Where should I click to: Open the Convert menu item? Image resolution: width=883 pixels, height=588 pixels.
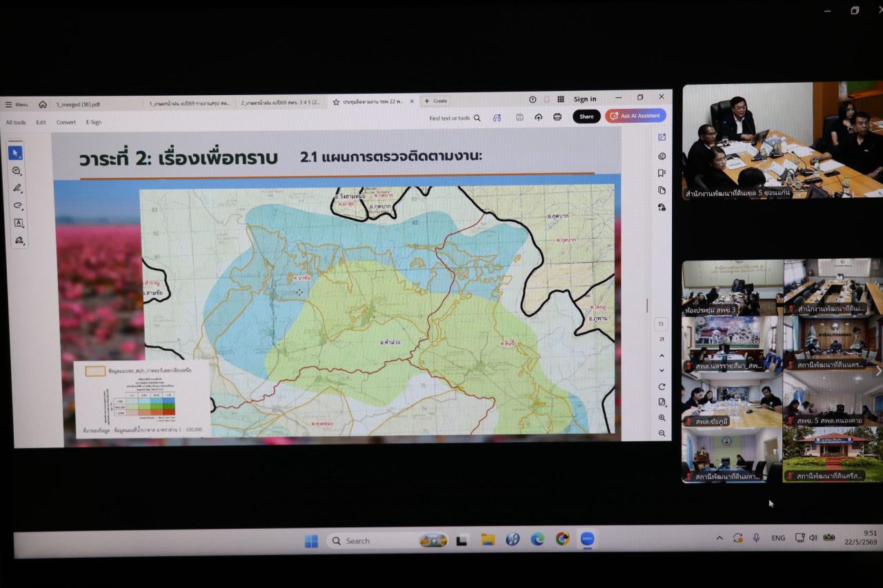tap(66, 122)
